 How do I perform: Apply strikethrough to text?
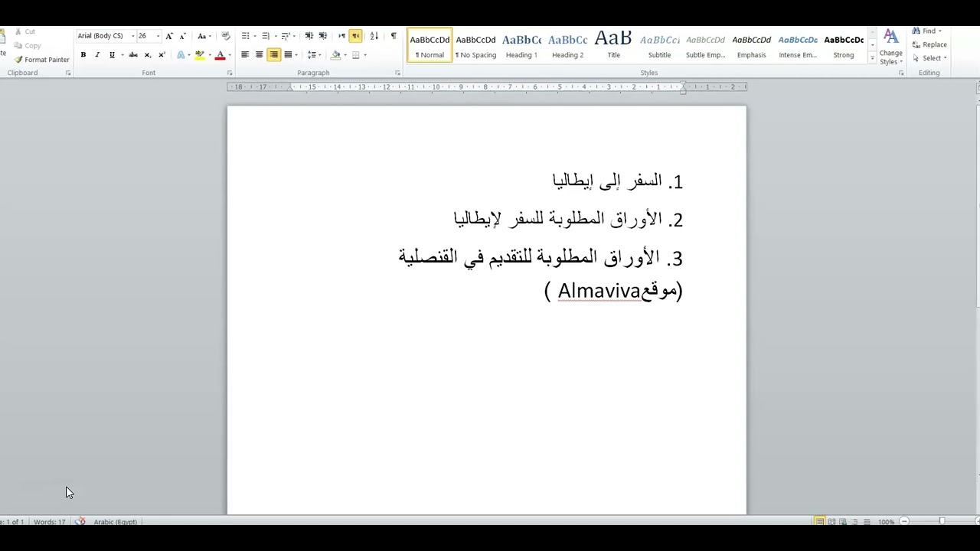[133, 55]
